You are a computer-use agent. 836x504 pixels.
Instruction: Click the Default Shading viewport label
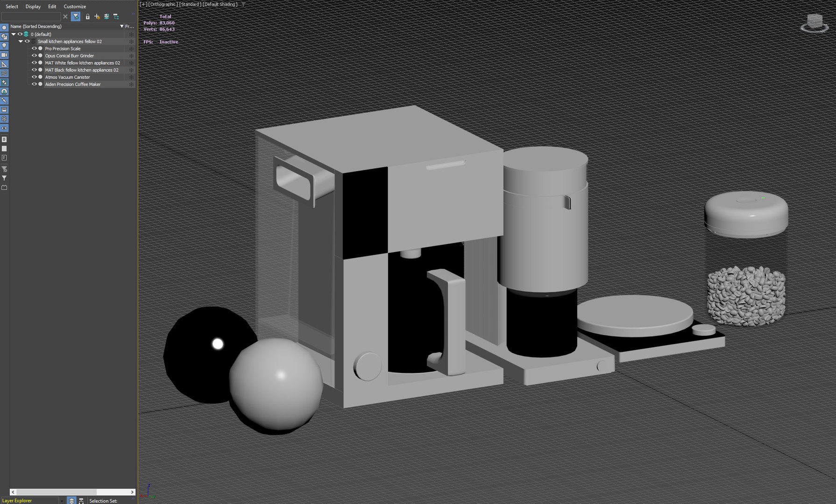pyautogui.click(x=220, y=4)
